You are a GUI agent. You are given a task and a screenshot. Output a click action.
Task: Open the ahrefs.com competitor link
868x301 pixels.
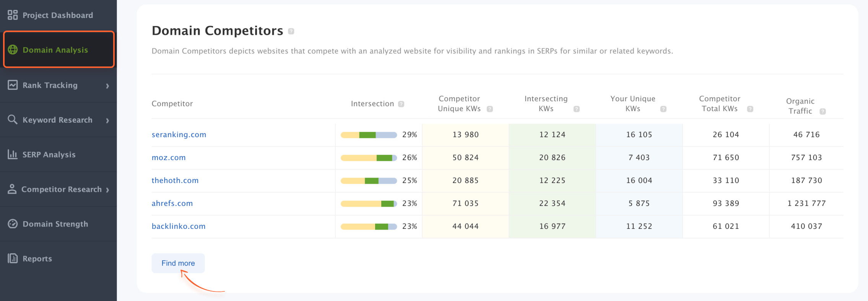(172, 203)
